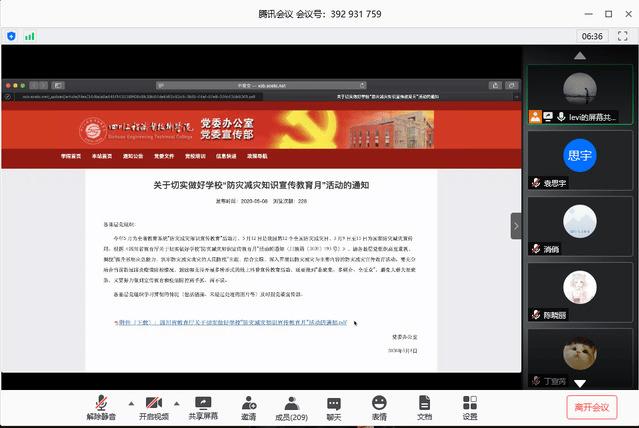Collapse participant video sidebar chevron
This screenshot has height=428, width=639.
pos(516,226)
